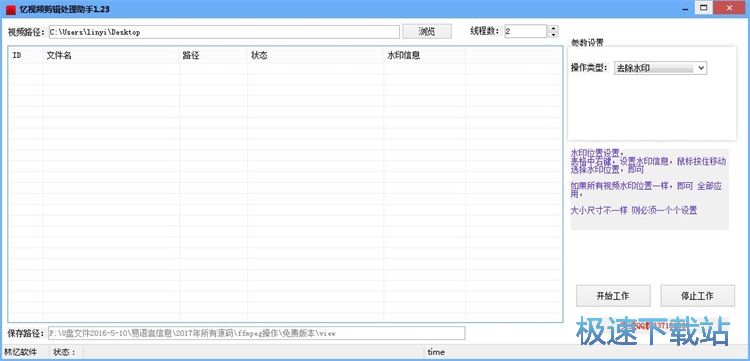Image resolution: width=750 pixels, height=361 pixels.
Task: Click the 文件名 column header
Action: [111, 55]
